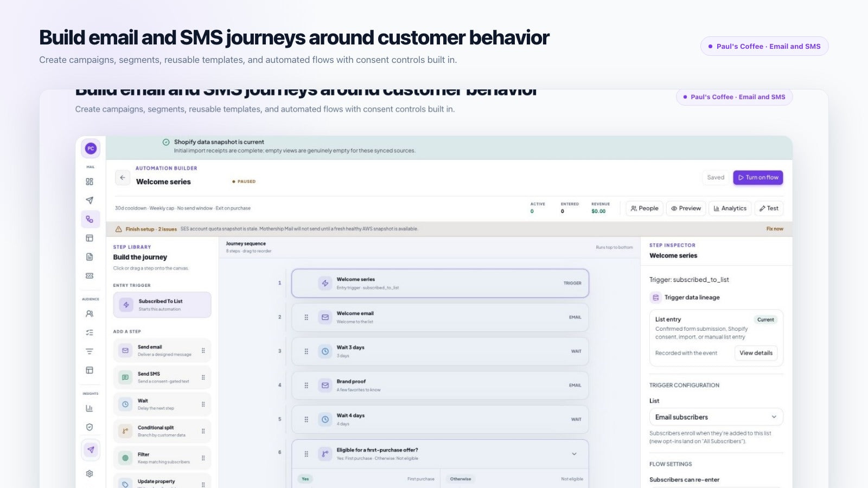Select the Wait 4 days step card

coord(440,419)
